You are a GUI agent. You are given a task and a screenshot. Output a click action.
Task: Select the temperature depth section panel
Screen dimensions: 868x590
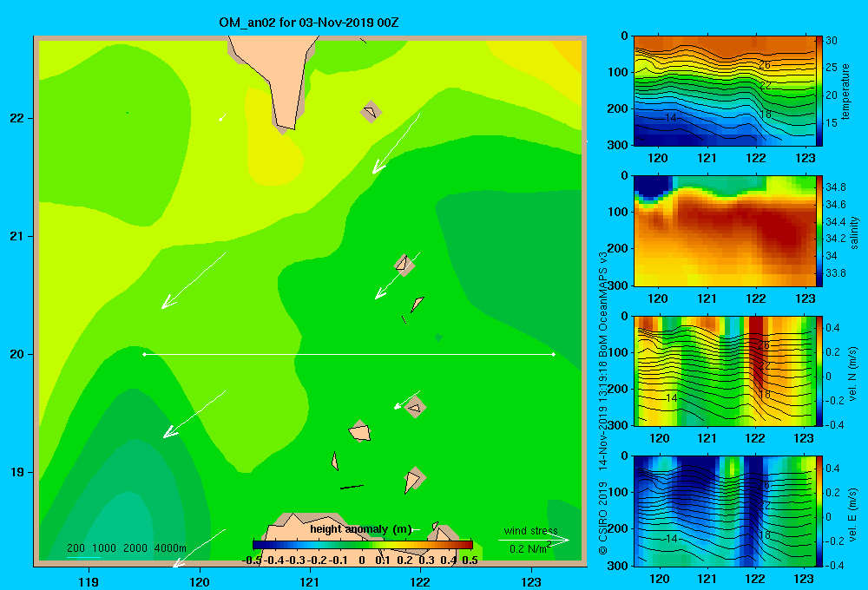[724, 91]
